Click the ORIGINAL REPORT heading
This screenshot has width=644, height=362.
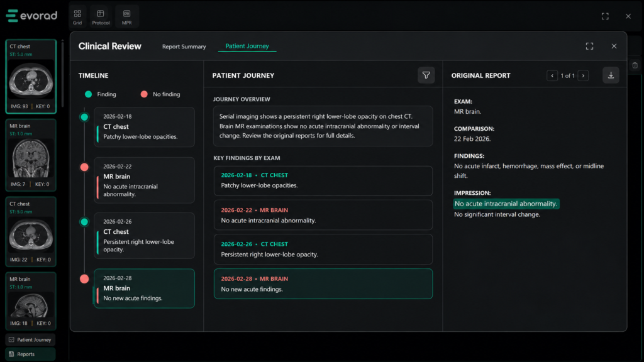481,75
